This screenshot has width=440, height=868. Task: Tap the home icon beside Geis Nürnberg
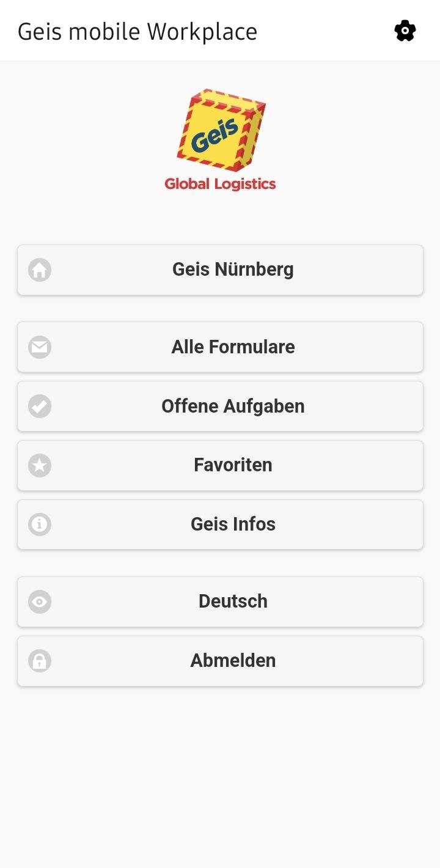(x=40, y=270)
